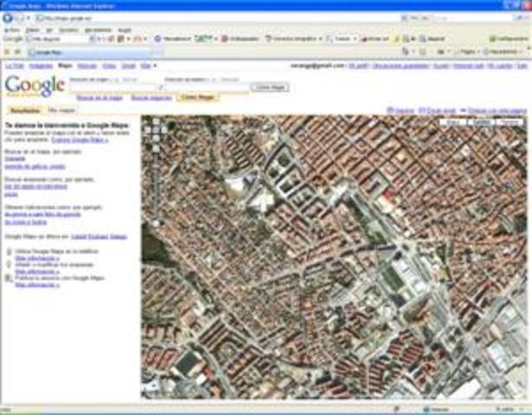
Task: Click the Salir sign-out link
Action: click(522, 66)
